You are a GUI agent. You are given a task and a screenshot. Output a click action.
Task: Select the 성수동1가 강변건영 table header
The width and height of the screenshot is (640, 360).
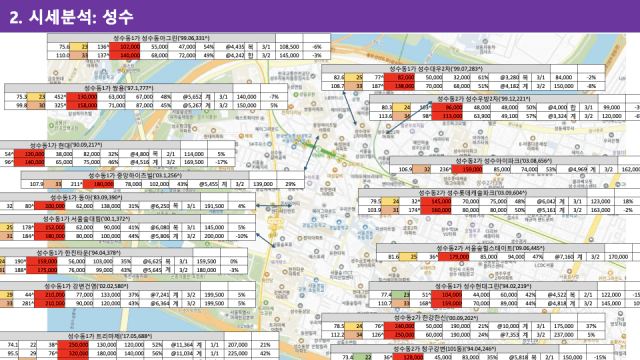[x=86, y=286]
